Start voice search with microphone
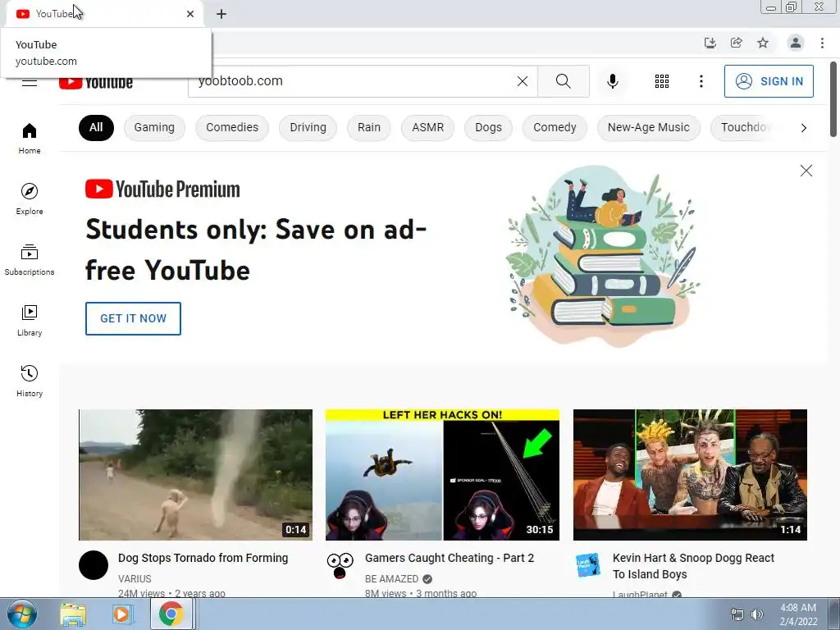 (612, 81)
